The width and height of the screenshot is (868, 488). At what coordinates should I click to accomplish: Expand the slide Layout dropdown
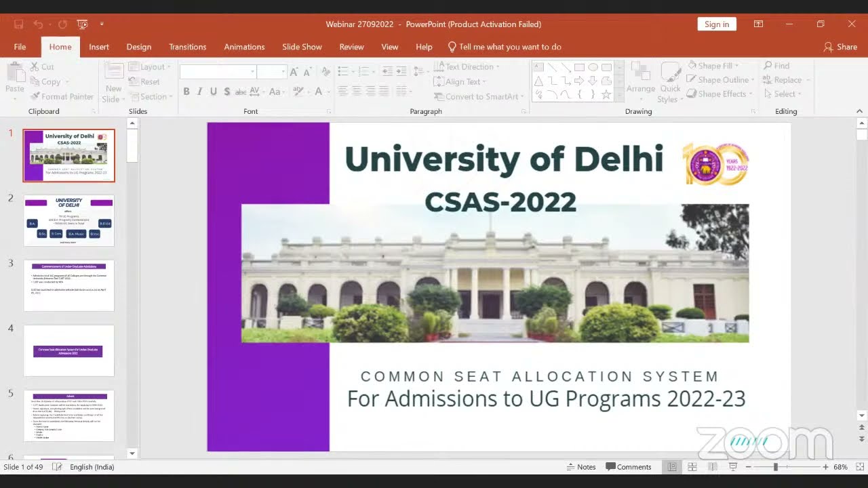pyautogui.click(x=150, y=66)
